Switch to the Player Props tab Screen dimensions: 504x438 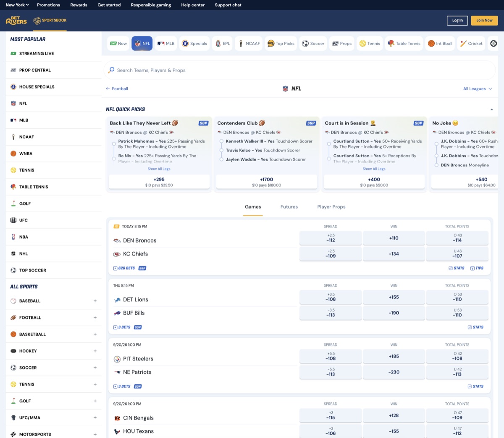[331, 207]
